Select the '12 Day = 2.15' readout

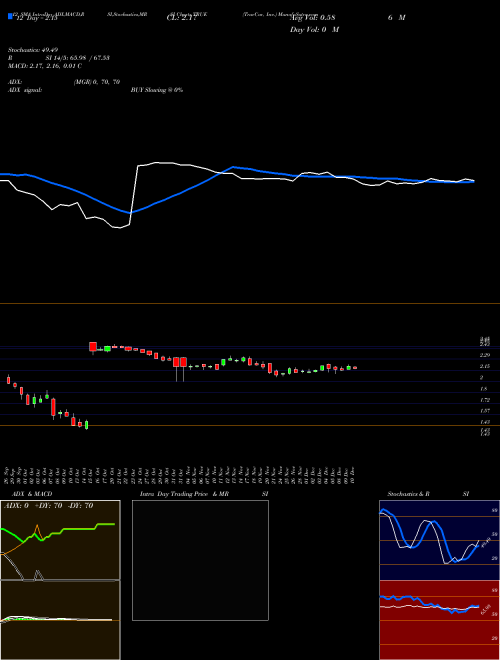pos(36,18)
